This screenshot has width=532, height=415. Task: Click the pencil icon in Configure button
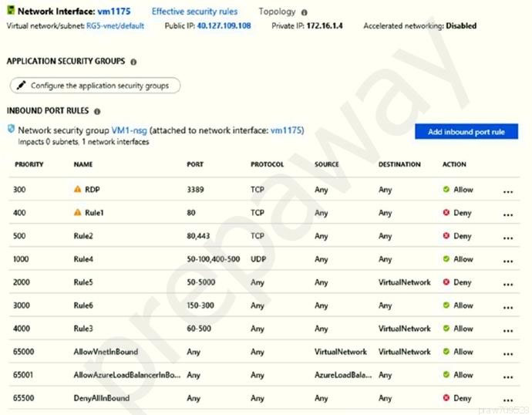pyautogui.click(x=21, y=85)
